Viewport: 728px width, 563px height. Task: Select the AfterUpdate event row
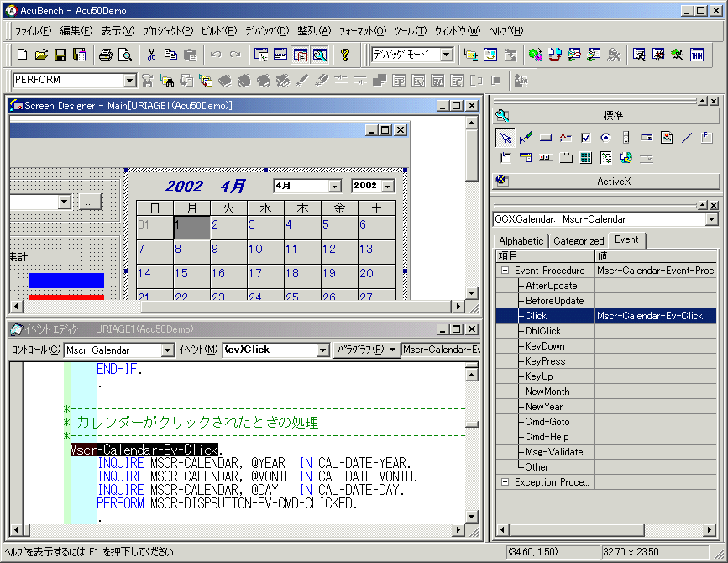click(606, 286)
